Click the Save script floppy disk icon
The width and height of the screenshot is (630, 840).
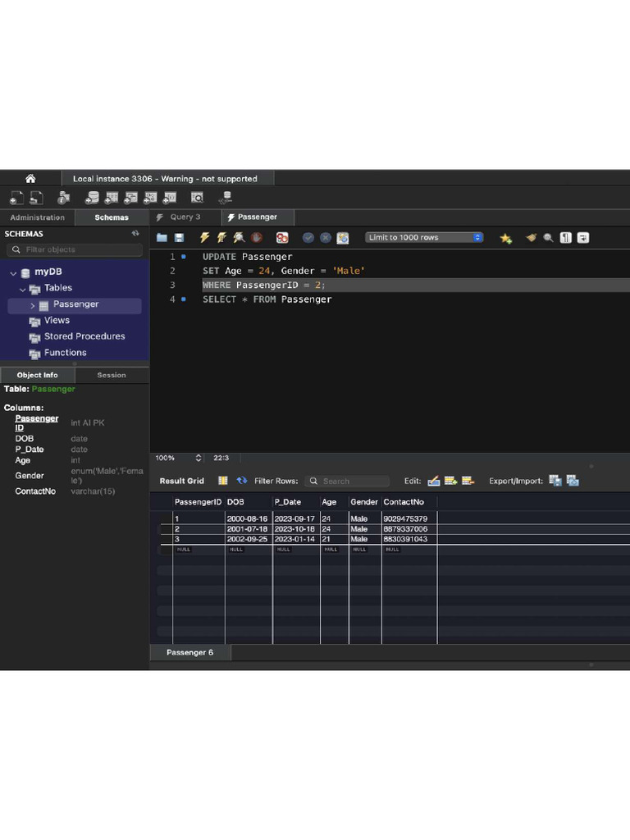(x=179, y=238)
